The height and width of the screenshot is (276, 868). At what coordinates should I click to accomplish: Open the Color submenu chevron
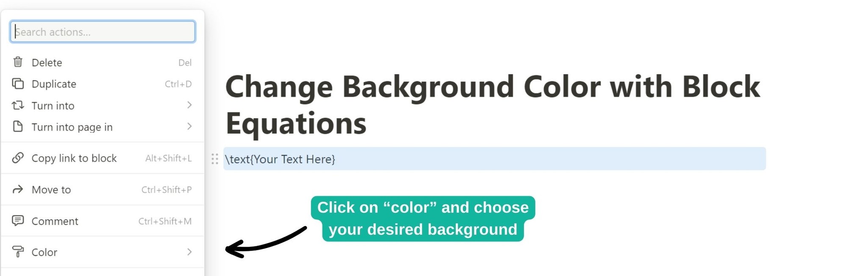189,252
